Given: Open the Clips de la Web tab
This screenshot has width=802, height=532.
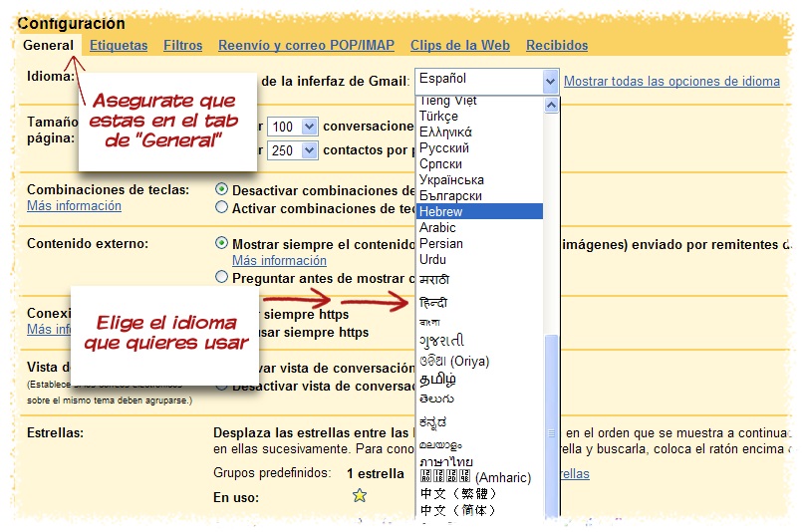Looking at the screenshot, I should (460, 45).
